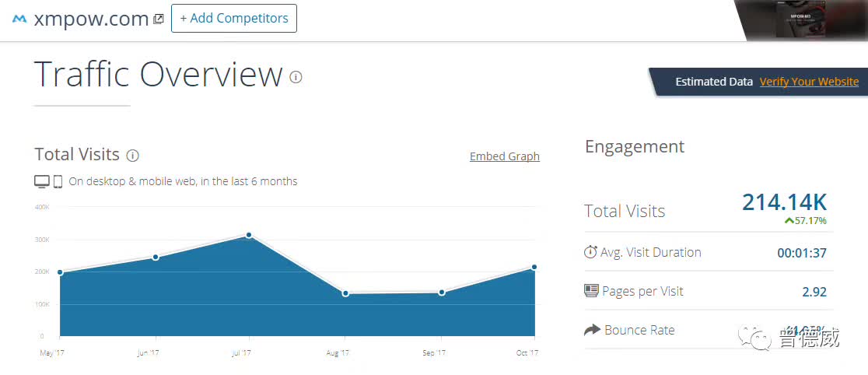This screenshot has width=868, height=375.
Task: Select the May '17 data point
Action: tap(61, 272)
